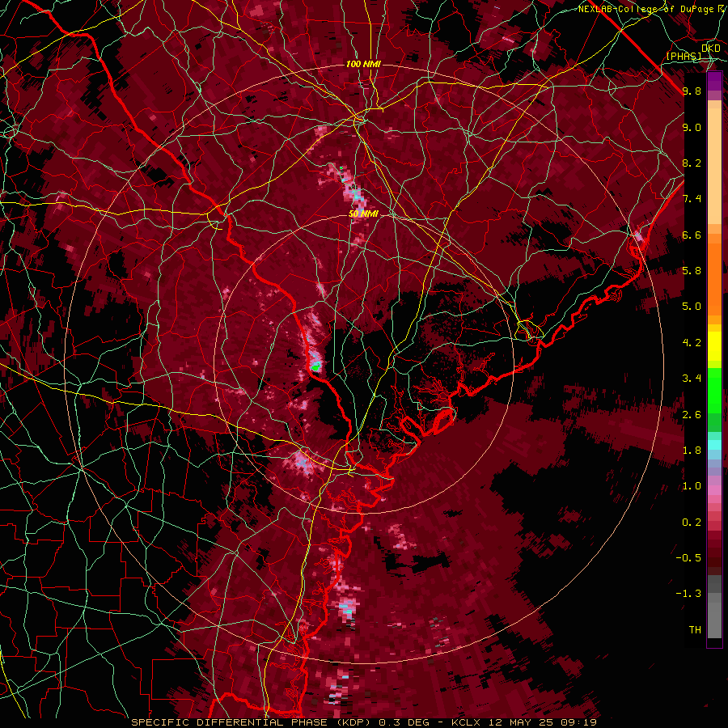Click the 8.2 scale value
Image resolution: width=728 pixels, height=728 pixels.
[x=692, y=163]
